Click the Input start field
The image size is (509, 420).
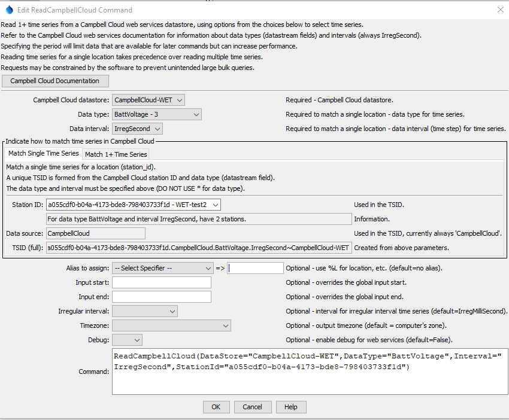click(x=161, y=282)
